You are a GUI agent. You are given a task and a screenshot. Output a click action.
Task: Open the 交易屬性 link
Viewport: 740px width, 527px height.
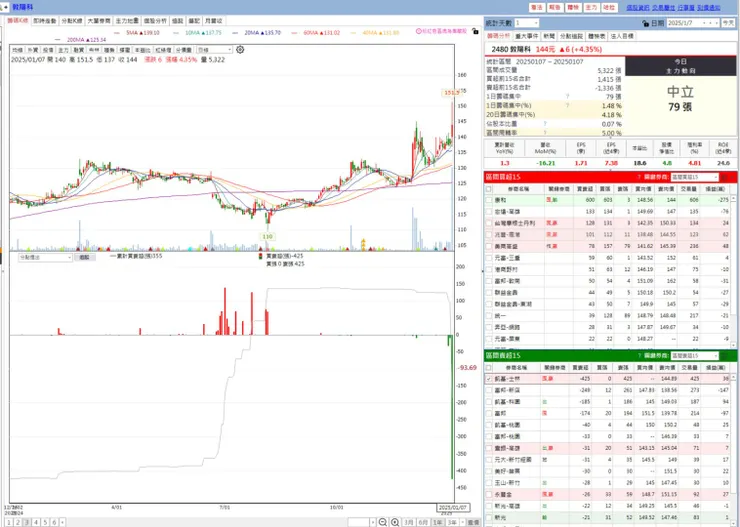click(664, 8)
